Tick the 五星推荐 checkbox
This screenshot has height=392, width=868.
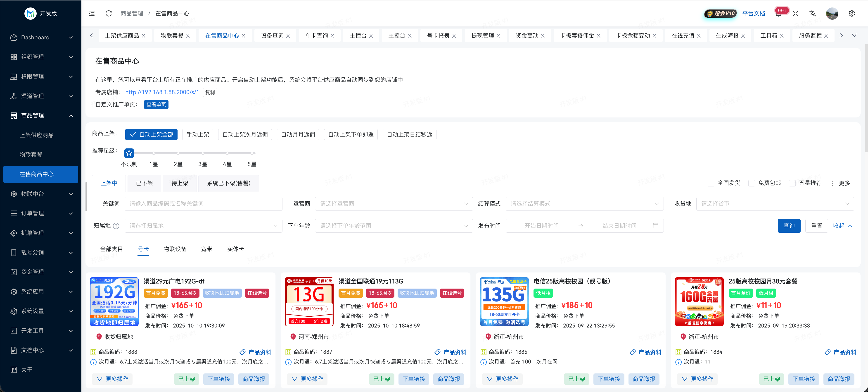[x=792, y=183]
